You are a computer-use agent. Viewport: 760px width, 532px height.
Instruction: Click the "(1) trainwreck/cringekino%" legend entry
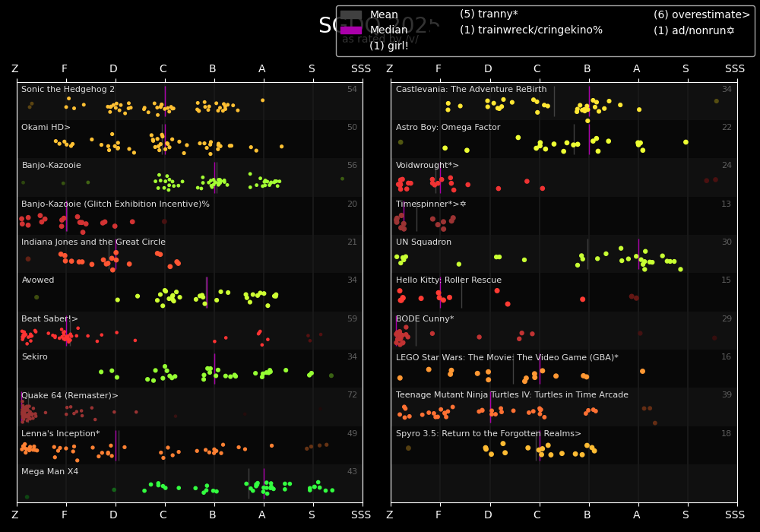point(531,30)
